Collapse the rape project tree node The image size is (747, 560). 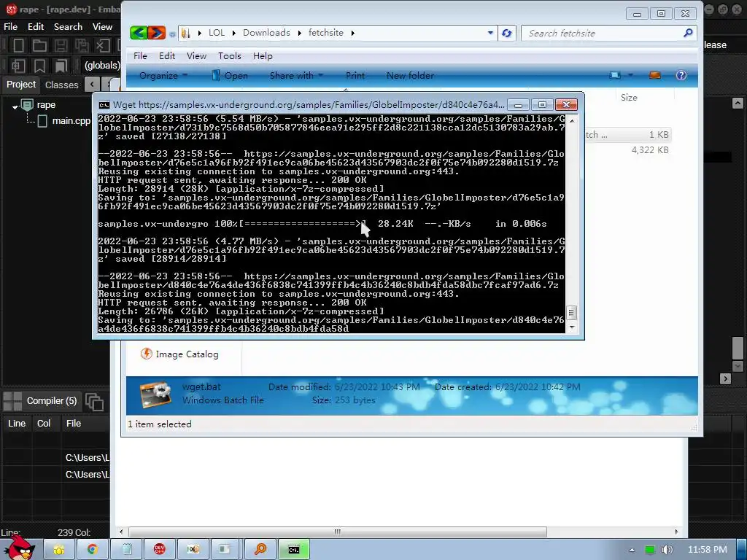pos(15,106)
